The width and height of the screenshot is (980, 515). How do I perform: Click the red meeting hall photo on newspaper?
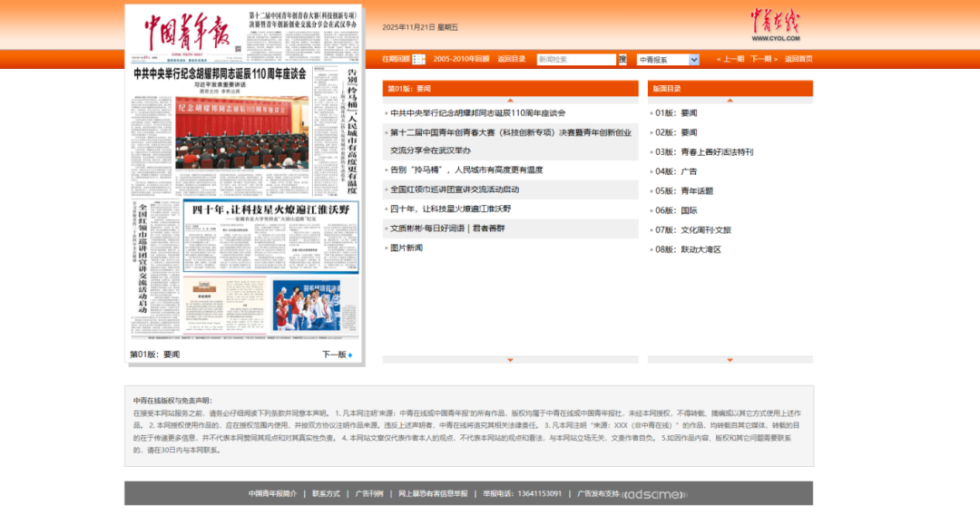click(x=242, y=132)
